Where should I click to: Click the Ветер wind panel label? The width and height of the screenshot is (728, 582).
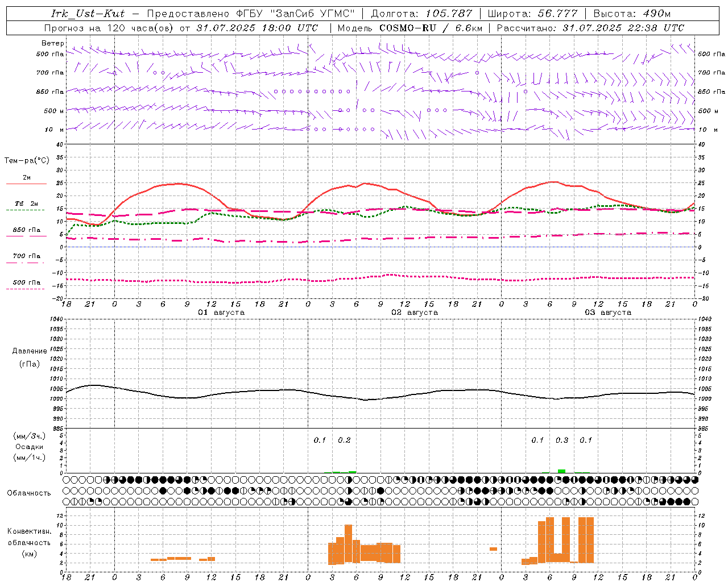[x=52, y=43]
